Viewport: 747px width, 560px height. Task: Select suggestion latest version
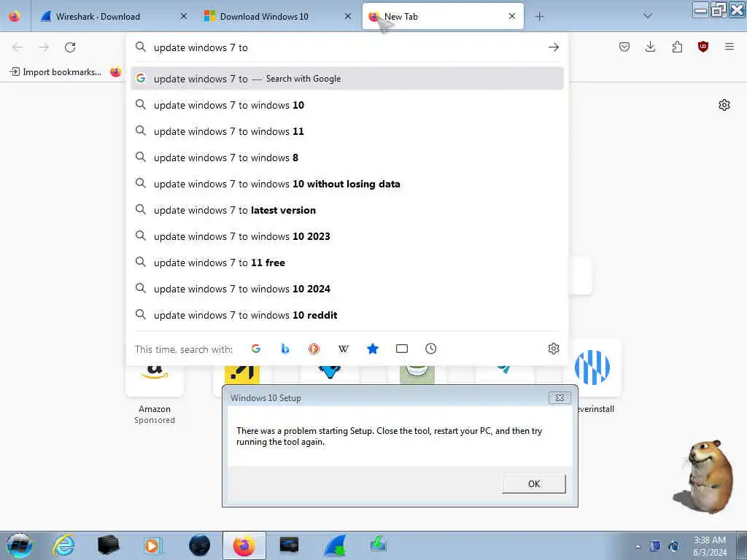pos(347,210)
